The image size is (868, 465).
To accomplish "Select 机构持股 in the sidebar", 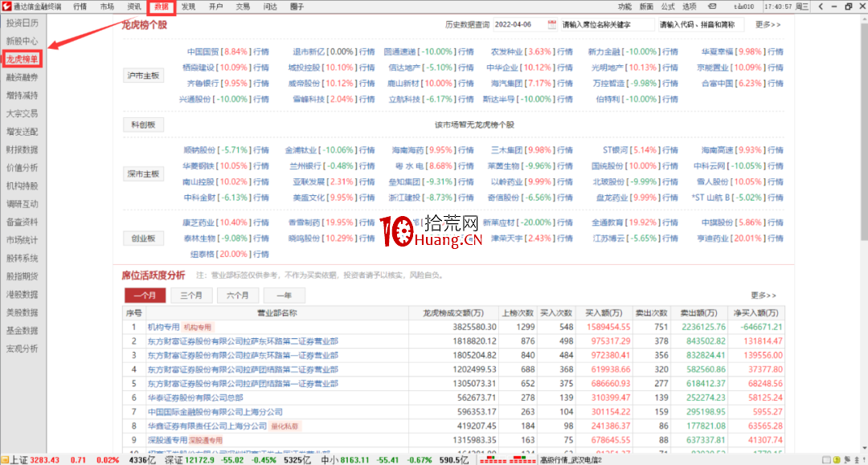I will click(x=23, y=186).
